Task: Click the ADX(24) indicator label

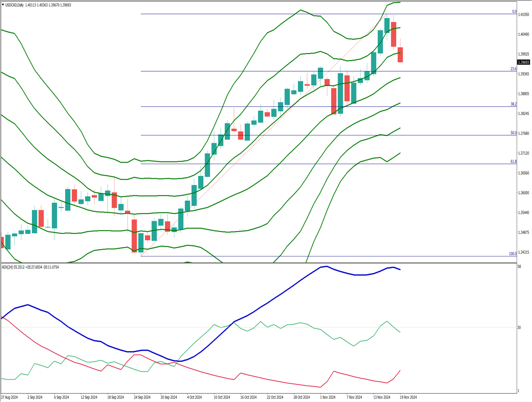Action: 8,267
